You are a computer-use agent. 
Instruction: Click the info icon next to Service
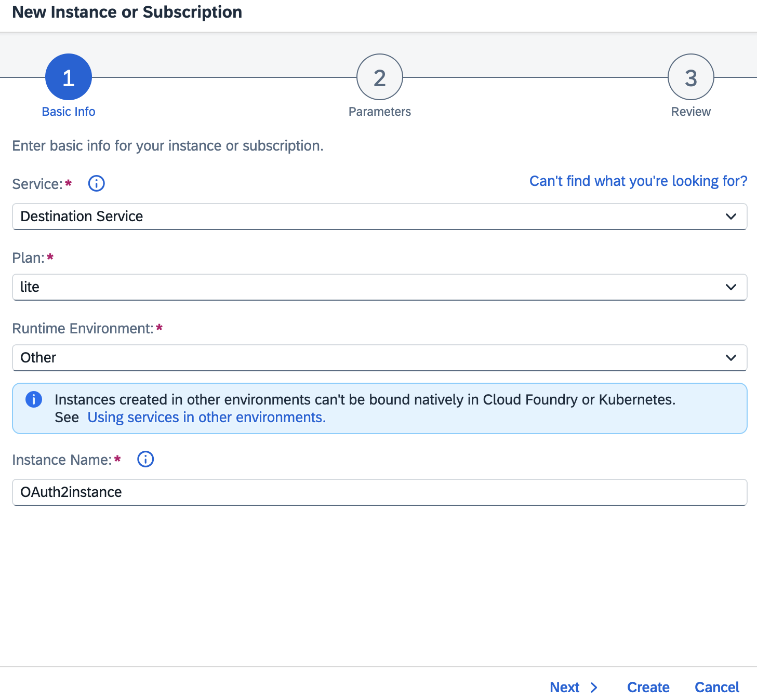pyautogui.click(x=96, y=183)
